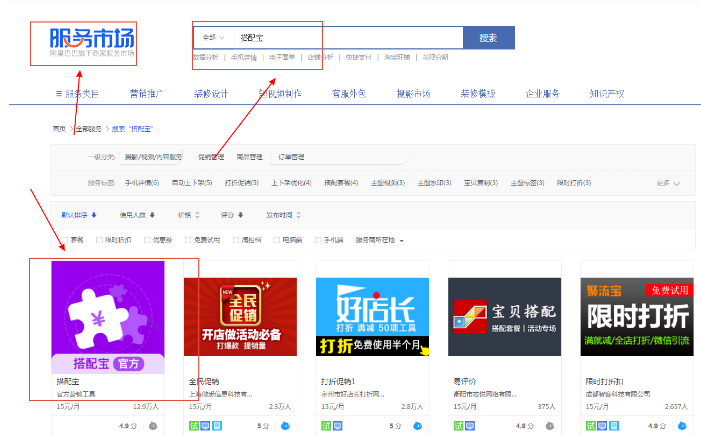Sort results by 使用人数
This screenshot has height=435, width=701.
tap(137, 215)
